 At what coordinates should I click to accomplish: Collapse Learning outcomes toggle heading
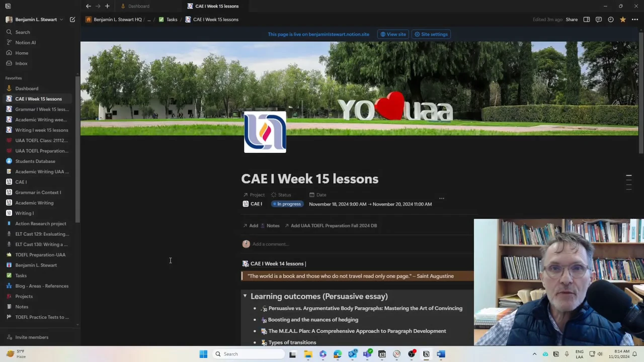(x=245, y=296)
